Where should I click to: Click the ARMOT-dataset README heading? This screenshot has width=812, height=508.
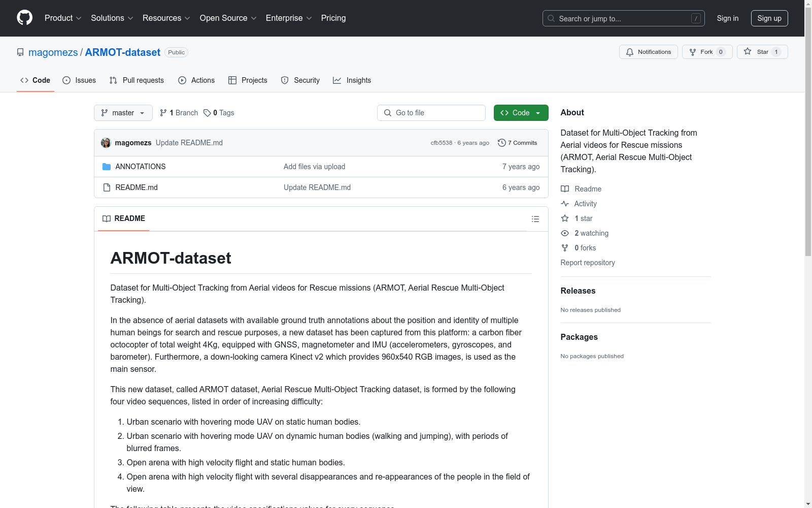click(171, 258)
